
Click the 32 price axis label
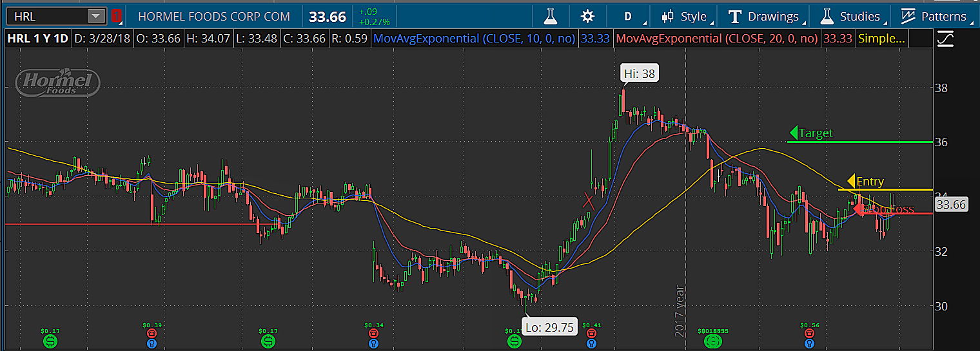(941, 251)
